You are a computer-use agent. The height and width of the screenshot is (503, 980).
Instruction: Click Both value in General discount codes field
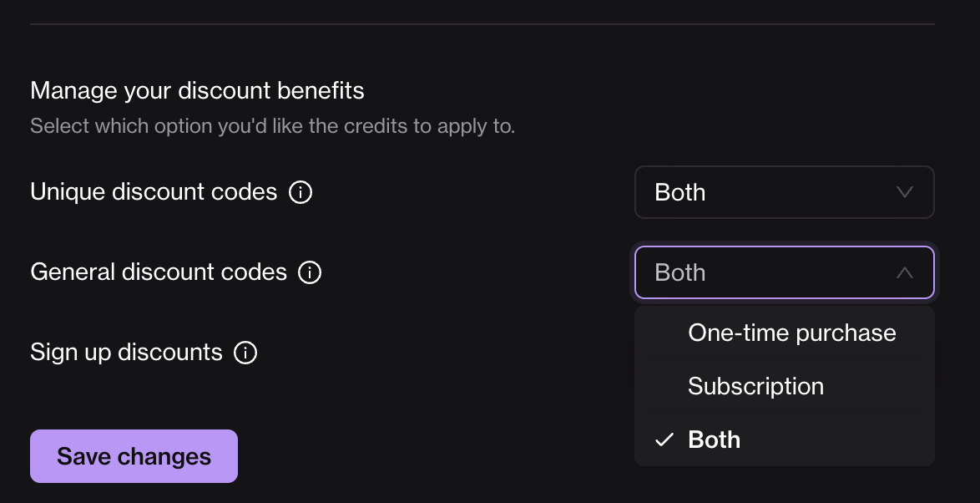coord(680,273)
